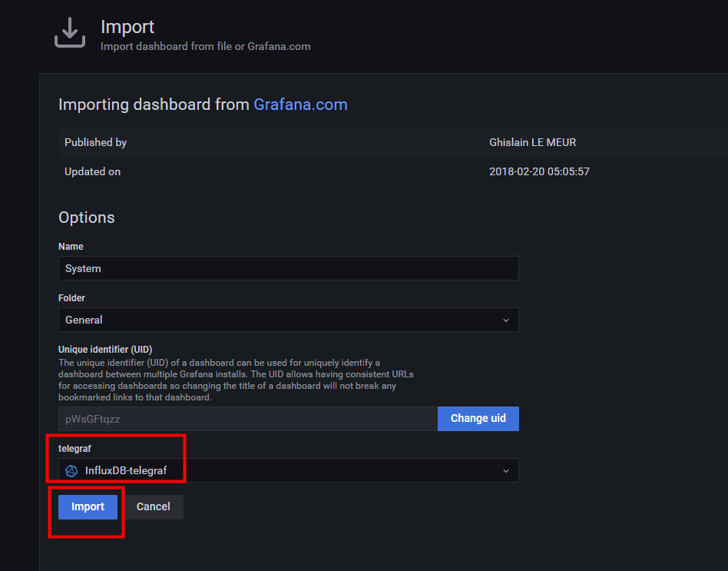728x571 pixels.
Task: Click into the Name field containing System
Action: click(288, 268)
